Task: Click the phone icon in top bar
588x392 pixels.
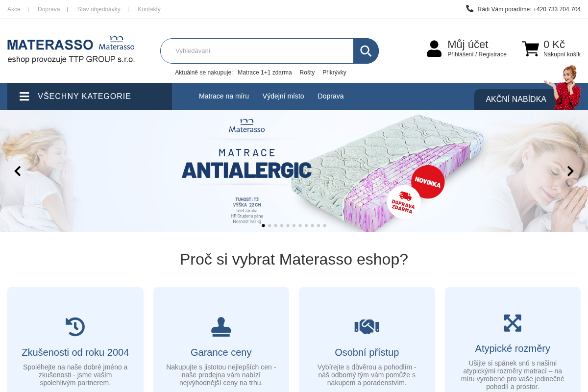Action: pyautogui.click(x=469, y=8)
